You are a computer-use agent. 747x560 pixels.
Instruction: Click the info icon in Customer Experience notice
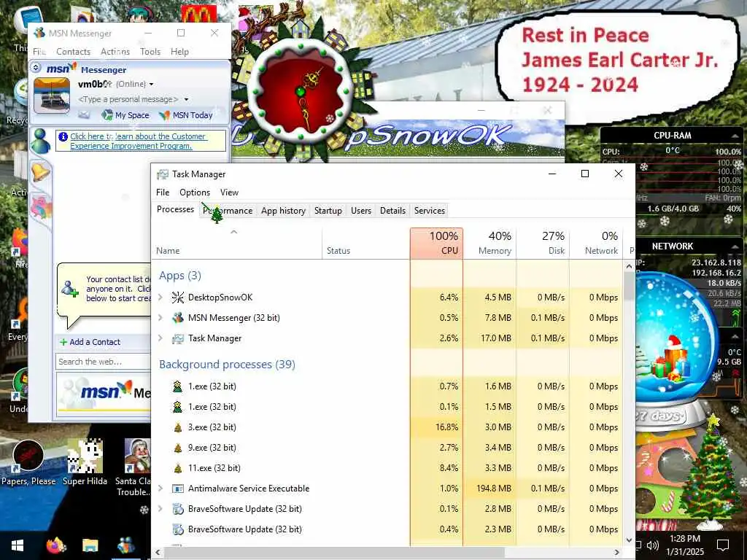pyautogui.click(x=63, y=136)
